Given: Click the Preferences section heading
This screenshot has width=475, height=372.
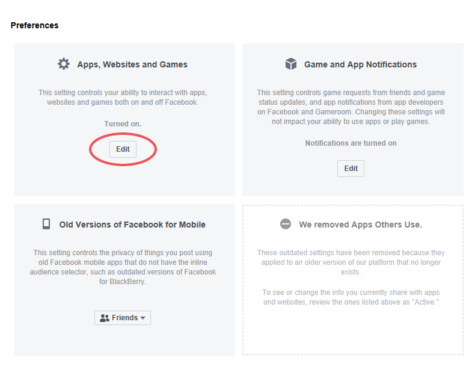Looking at the screenshot, I should tap(34, 25).
